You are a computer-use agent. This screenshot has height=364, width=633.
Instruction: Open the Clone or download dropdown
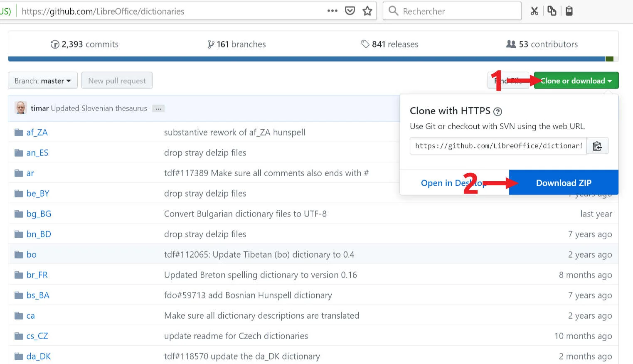coord(576,81)
